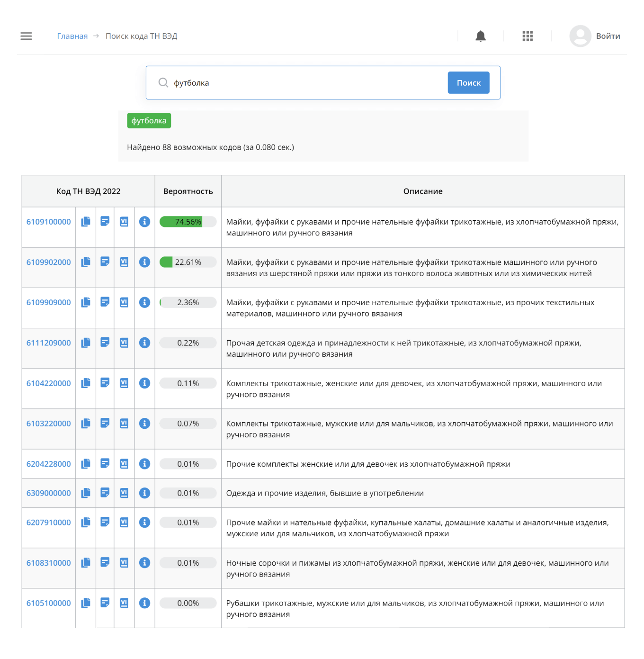This screenshot has height=659, width=644.
Task: Click the green футболка tag
Action: (x=149, y=121)
